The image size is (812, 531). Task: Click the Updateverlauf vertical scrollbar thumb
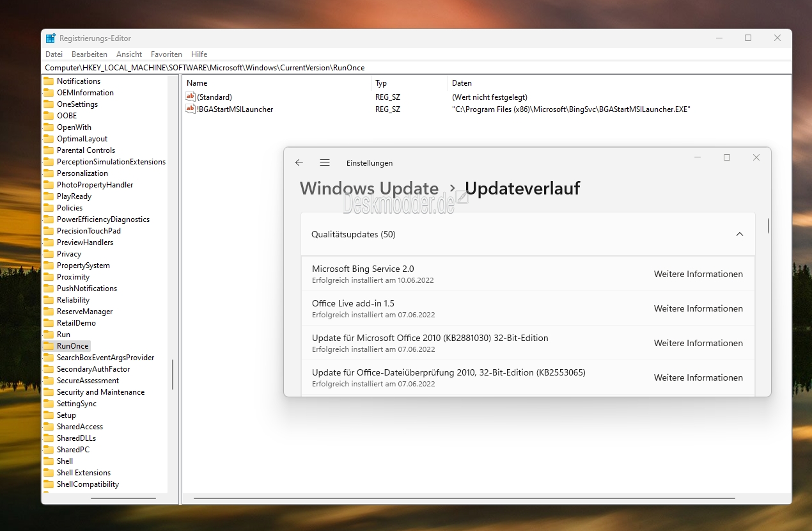click(x=769, y=226)
